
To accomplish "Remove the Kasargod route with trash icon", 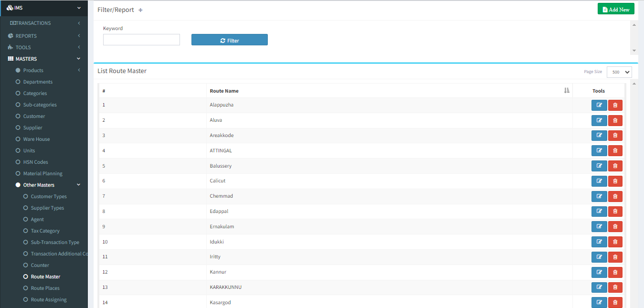I will click(x=615, y=303).
